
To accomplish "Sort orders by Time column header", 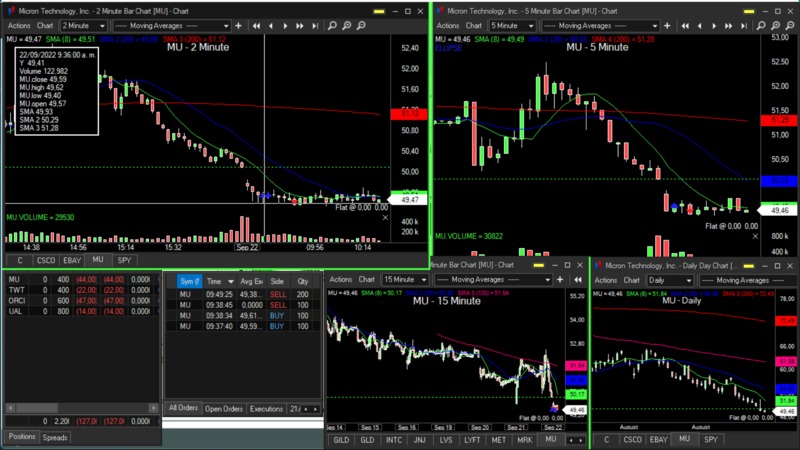I will tap(214, 282).
